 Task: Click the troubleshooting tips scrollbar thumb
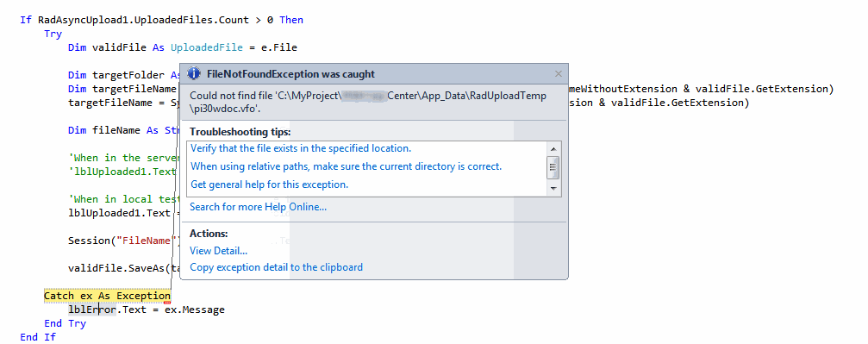click(553, 167)
